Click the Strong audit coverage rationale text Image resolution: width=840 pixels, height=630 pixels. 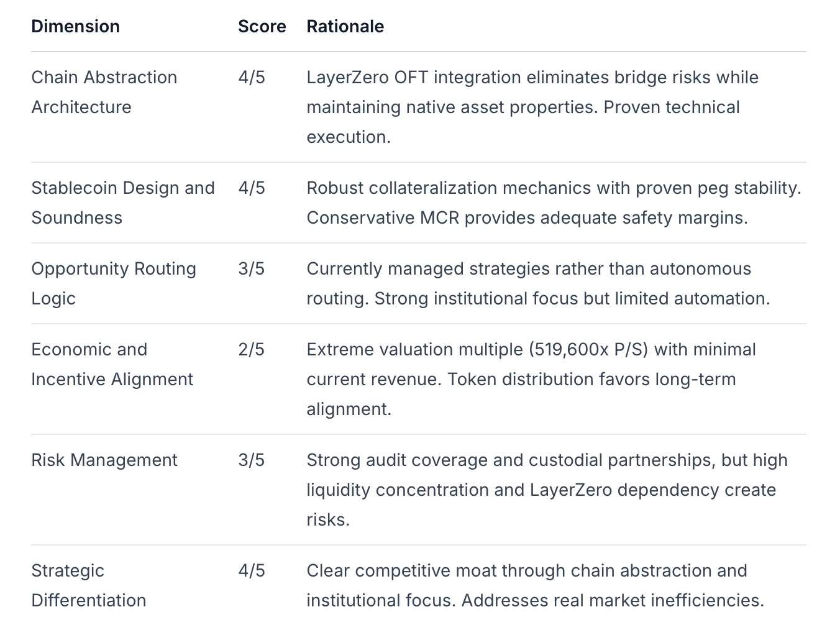pyautogui.click(x=547, y=490)
